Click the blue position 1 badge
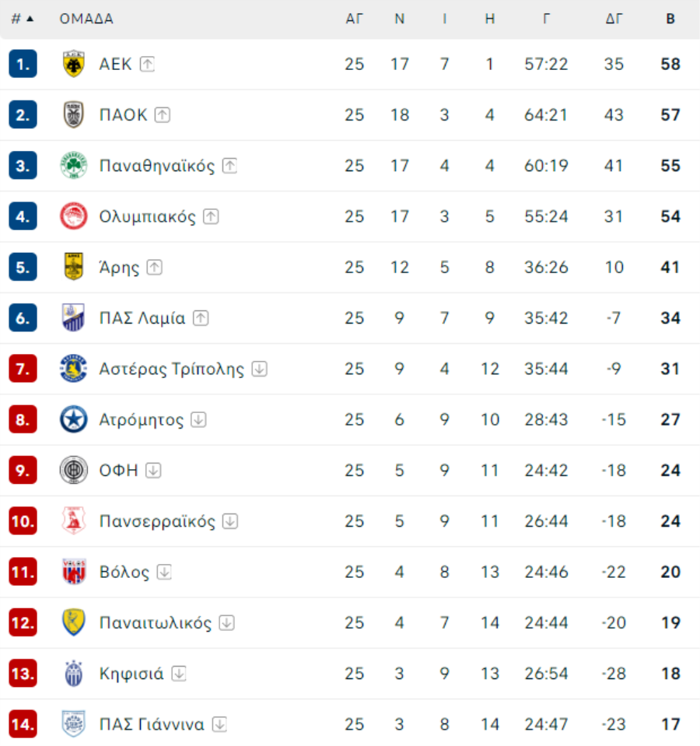Image resolution: width=700 pixels, height=746 pixels. tap(23, 64)
